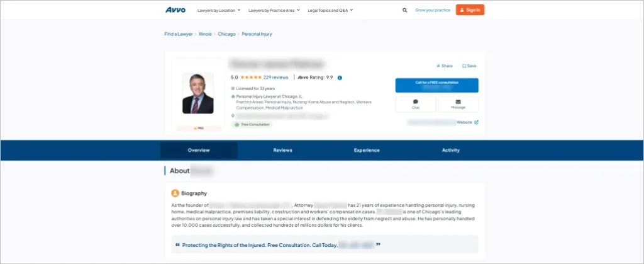Click the Share icon on the profile
The height and width of the screenshot is (264, 644).
coord(438,66)
